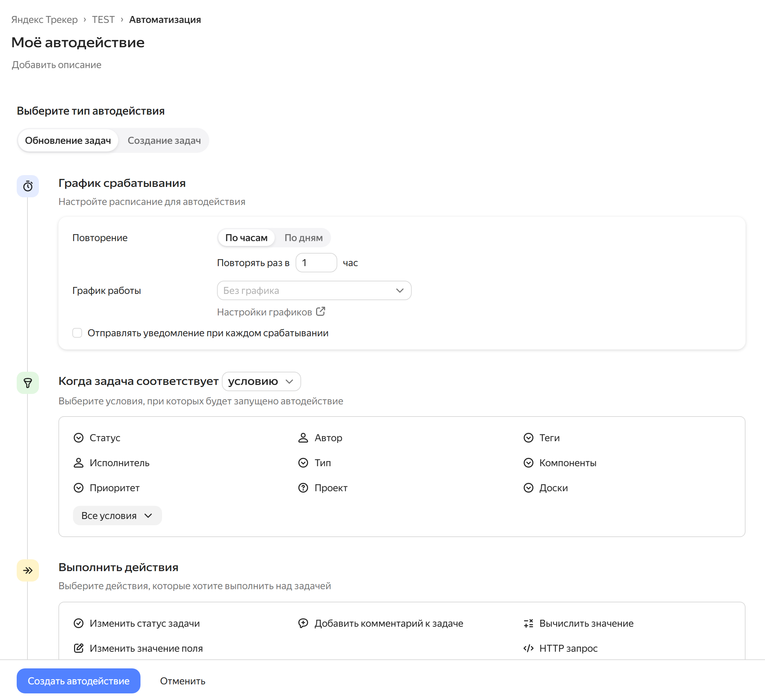Switch repetition to По дням
765x700 pixels.
point(304,238)
